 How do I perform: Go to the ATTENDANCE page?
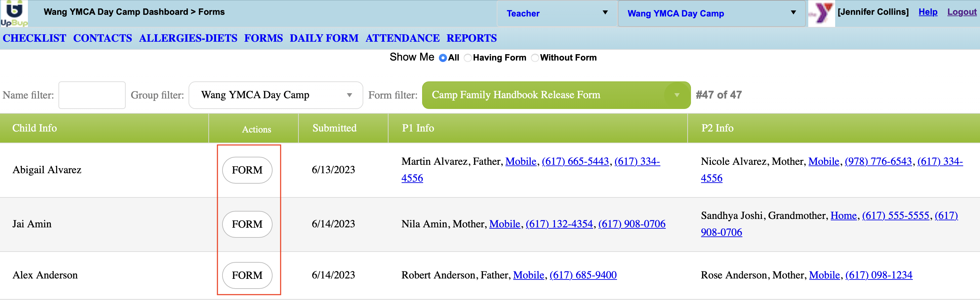coord(403,38)
